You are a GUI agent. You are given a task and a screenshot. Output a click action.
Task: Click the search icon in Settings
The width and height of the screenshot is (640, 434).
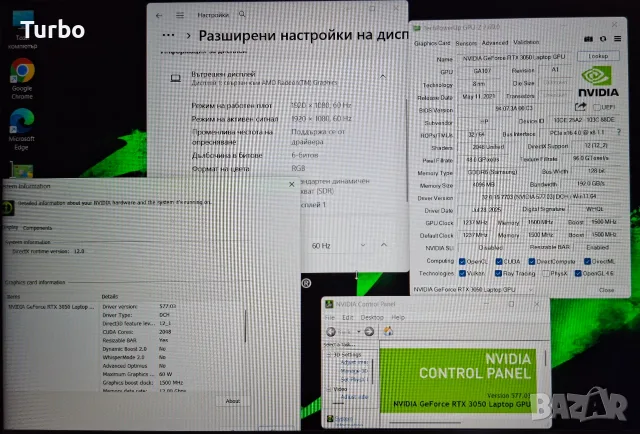pyautogui.click(x=242, y=14)
